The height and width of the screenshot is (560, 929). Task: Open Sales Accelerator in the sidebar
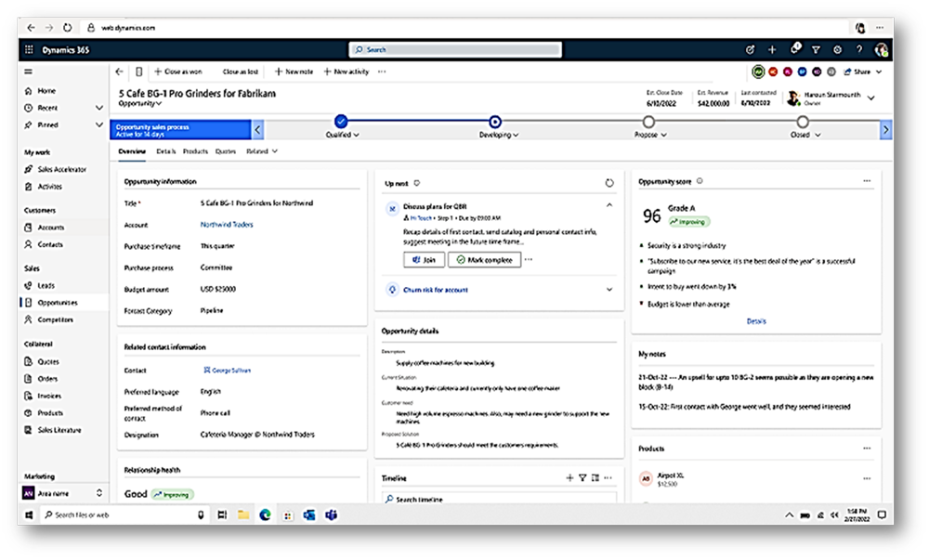[x=61, y=169]
